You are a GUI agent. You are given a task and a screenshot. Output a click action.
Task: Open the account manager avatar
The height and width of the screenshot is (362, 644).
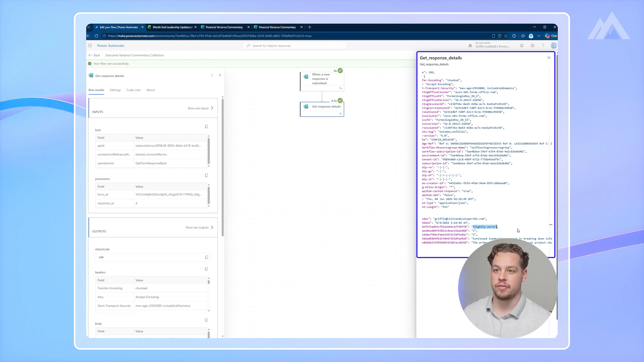click(x=554, y=45)
